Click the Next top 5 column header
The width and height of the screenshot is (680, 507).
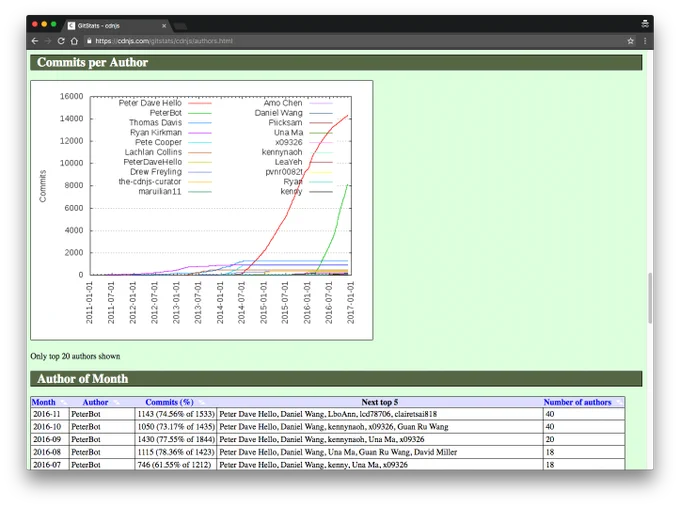[x=379, y=402]
